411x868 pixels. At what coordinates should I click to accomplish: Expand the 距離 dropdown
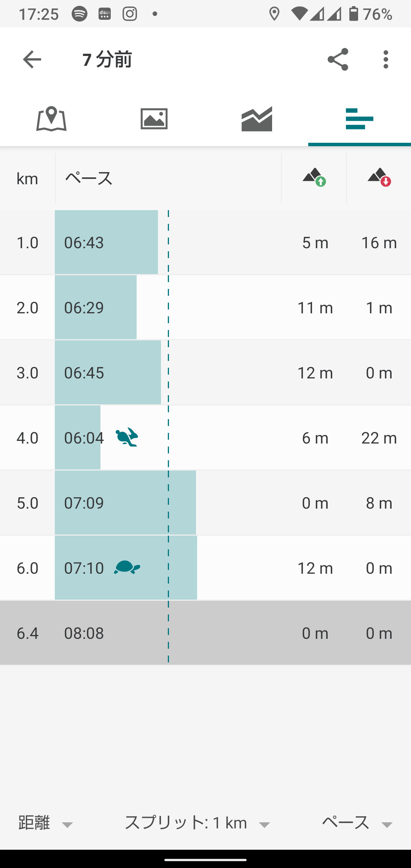45,823
